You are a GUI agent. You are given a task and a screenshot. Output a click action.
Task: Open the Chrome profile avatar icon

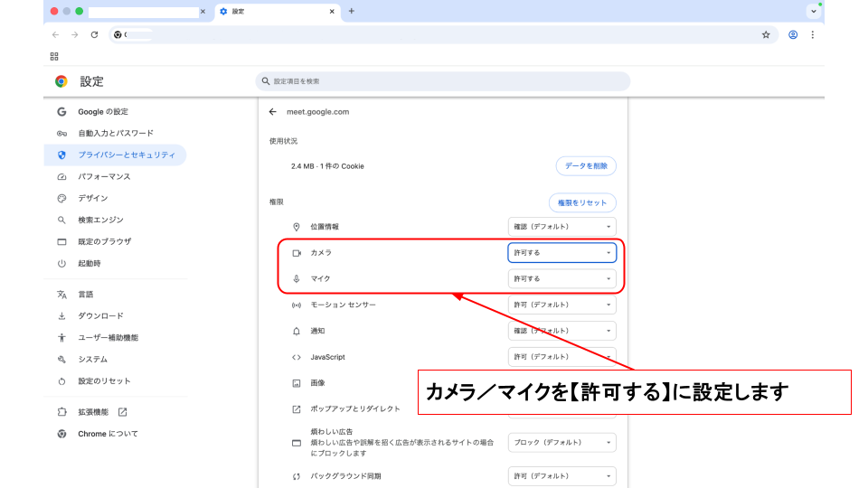tap(793, 34)
